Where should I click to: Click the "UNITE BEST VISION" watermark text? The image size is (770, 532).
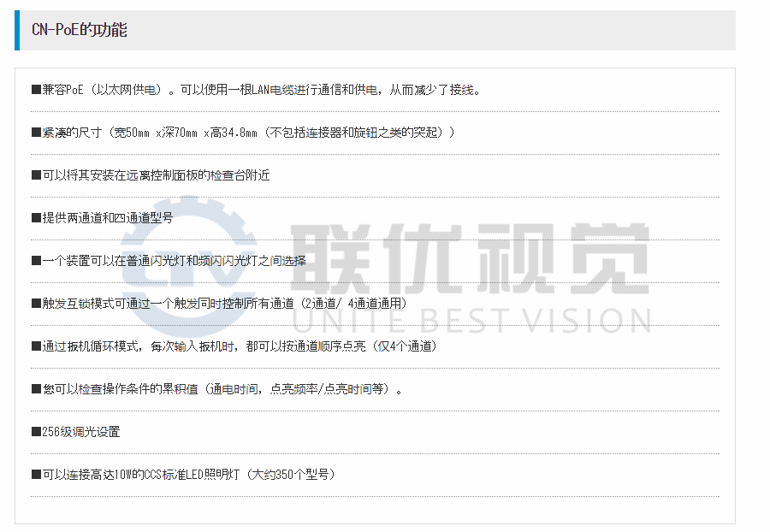[471, 319]
